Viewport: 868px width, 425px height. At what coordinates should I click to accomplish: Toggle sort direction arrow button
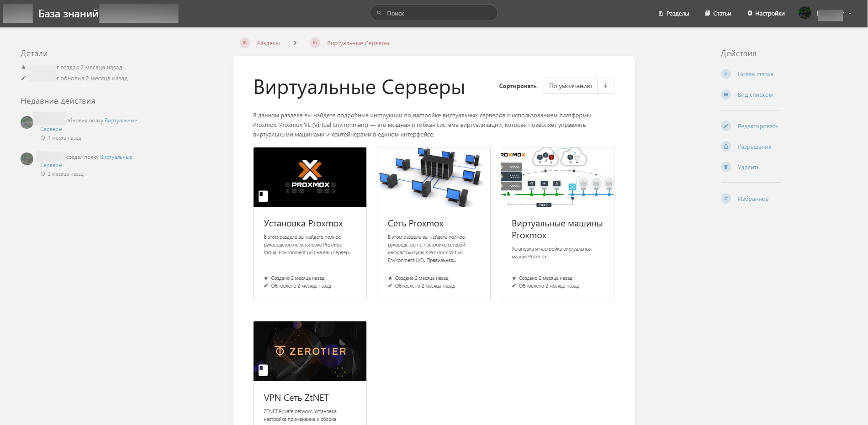(x=606, y=86)
